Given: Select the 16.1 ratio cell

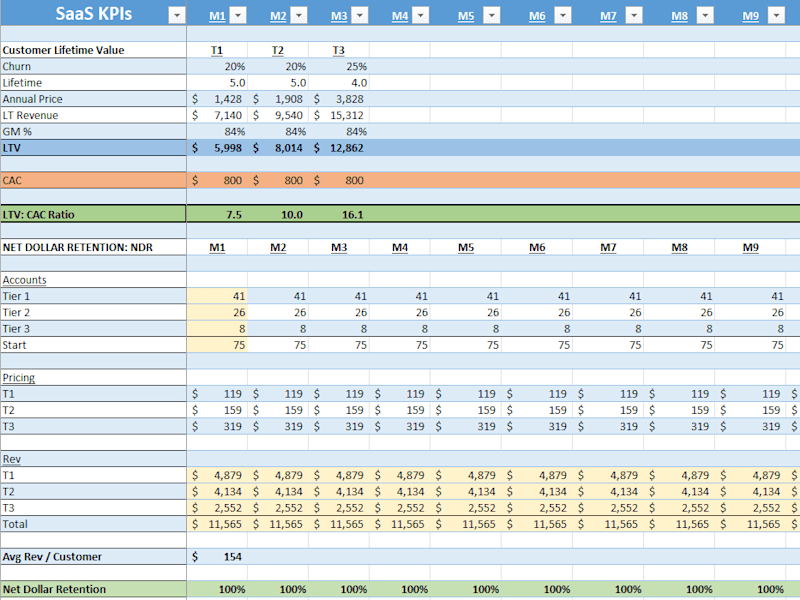Looking at the screenshot, I should pyautogui.click(x=339, y=214).
